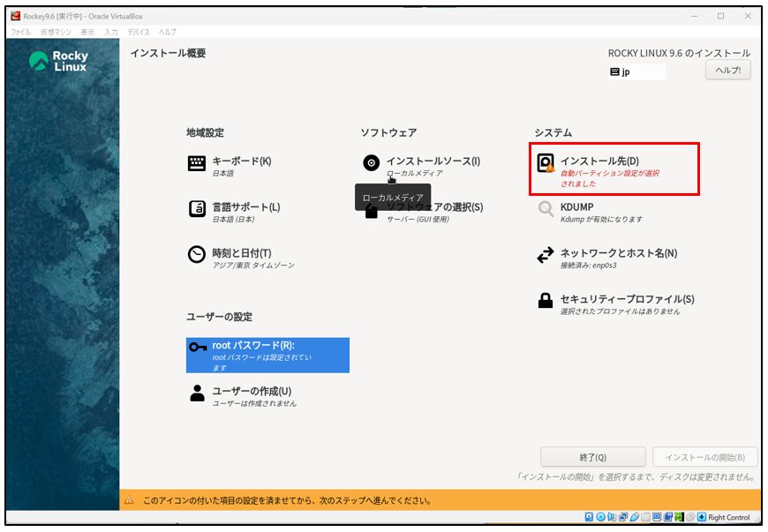Click VirtualBox optical disc status icon

[601, 517]
